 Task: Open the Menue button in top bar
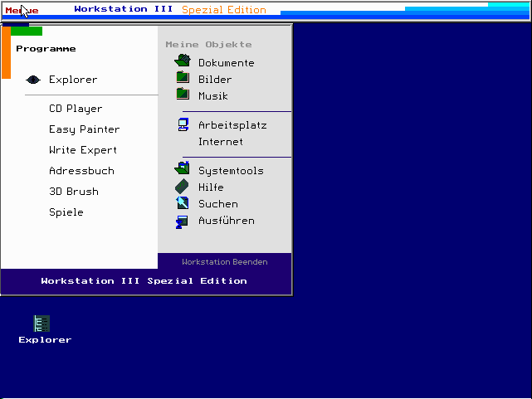pyautogui.click(x=22, y=10)
